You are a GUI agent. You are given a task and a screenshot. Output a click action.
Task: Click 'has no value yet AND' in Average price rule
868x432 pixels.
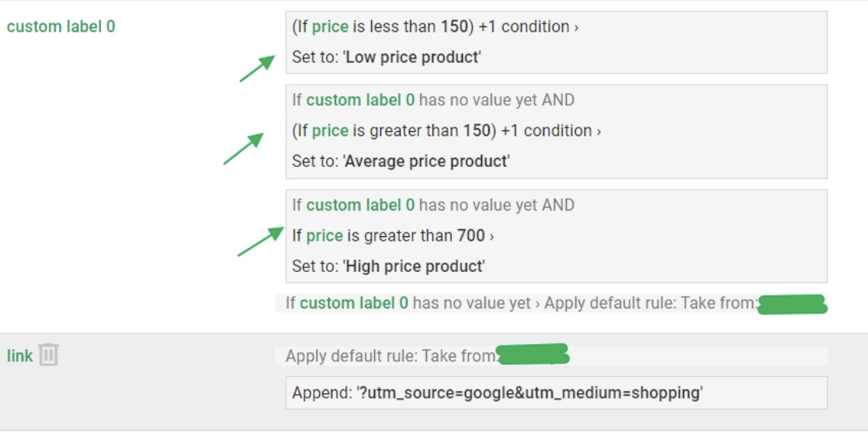[496, 100]
